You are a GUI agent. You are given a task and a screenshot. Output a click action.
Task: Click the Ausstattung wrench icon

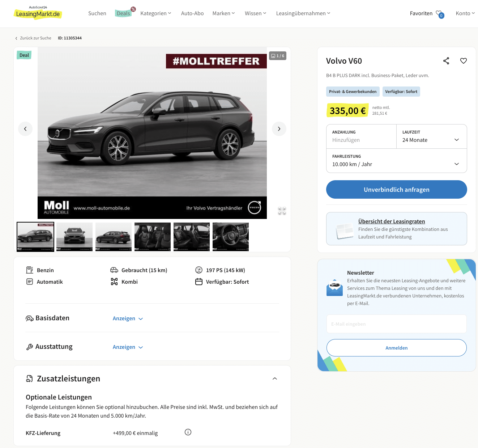pos(30,347)
